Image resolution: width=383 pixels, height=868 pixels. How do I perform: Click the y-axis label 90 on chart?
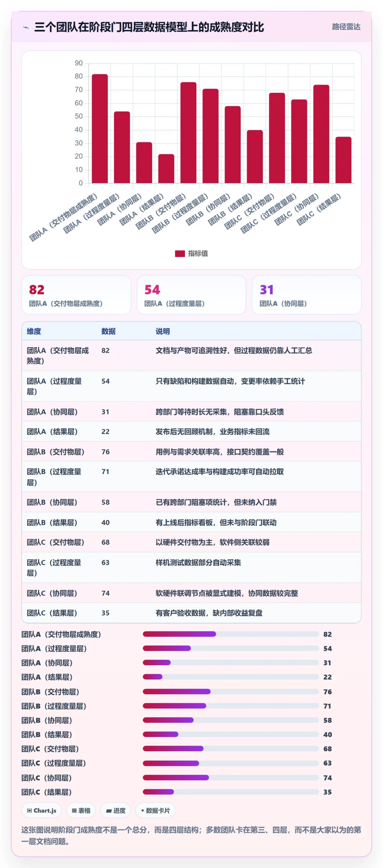point(79,63)
